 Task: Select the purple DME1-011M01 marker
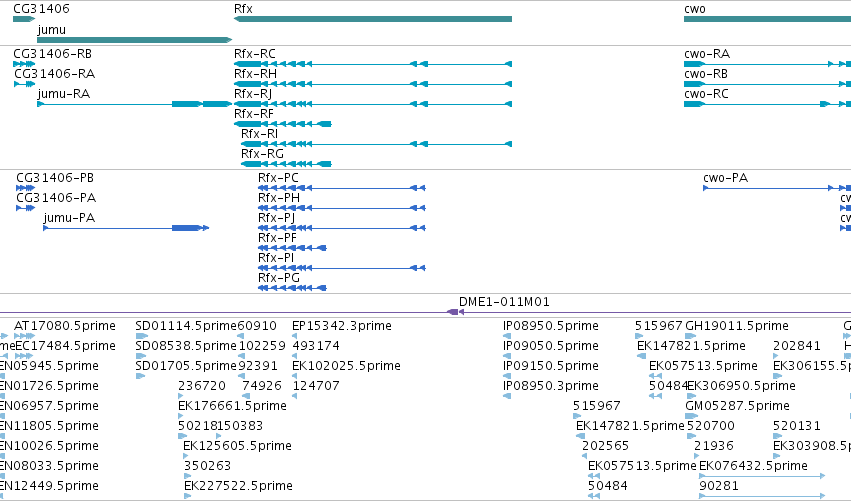tap(455, 312)
